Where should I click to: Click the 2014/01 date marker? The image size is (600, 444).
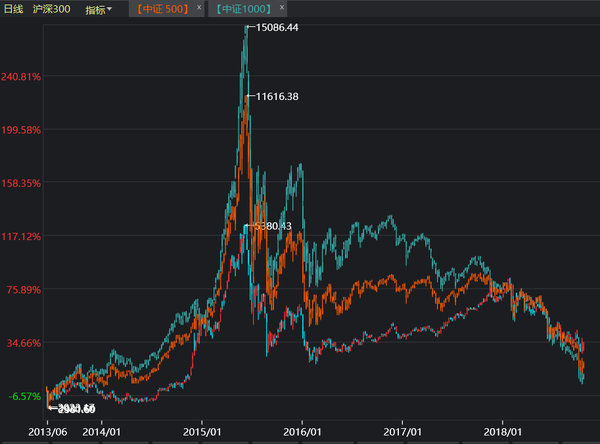(x=101, y=432)
